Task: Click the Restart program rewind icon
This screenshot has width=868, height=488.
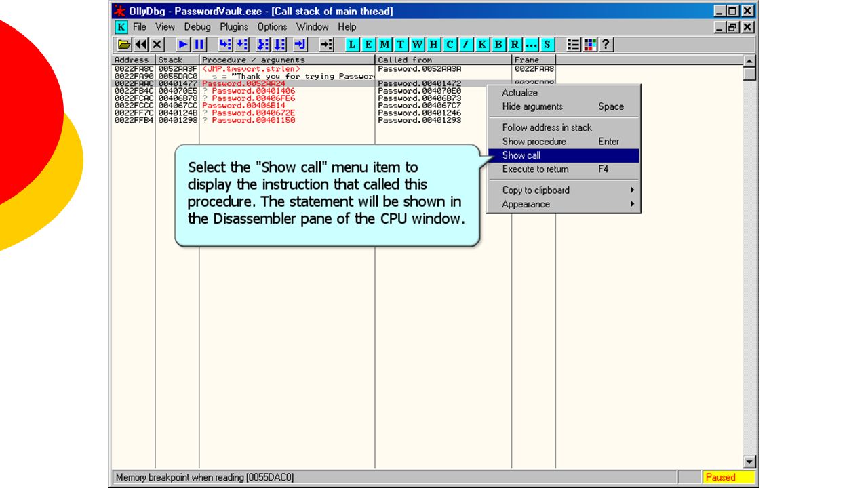Action: pyautogui.click(x=141, y=45)
